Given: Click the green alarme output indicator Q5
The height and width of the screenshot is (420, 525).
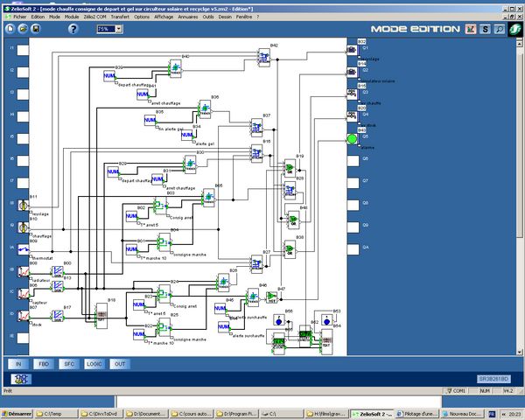Looking at the screenshot, I should [x=352, y=138].
